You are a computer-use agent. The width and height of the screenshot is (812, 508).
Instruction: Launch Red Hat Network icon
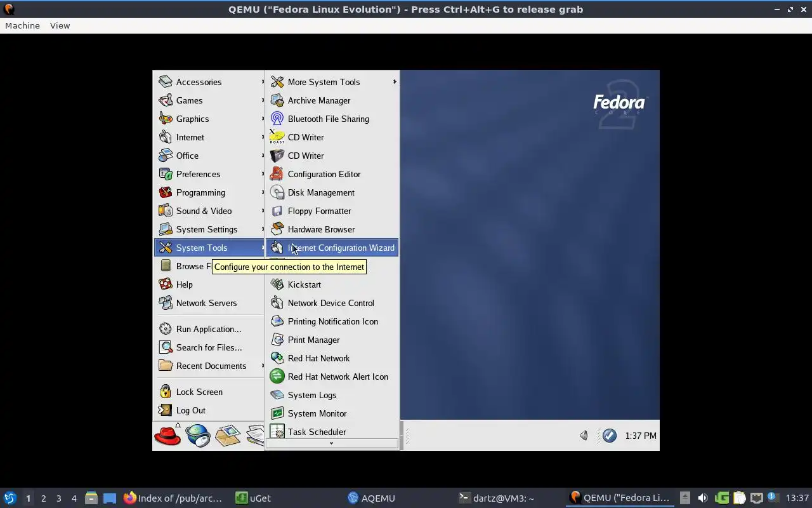click(x=277, y=358)
